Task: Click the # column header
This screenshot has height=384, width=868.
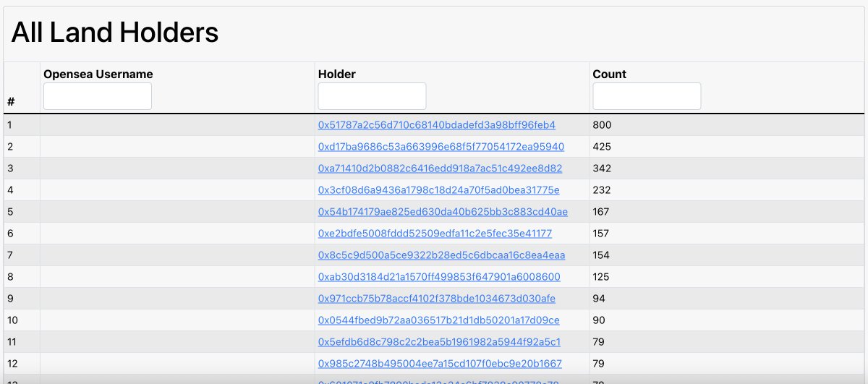Action: pyautogui.click(x=11, y=102)
